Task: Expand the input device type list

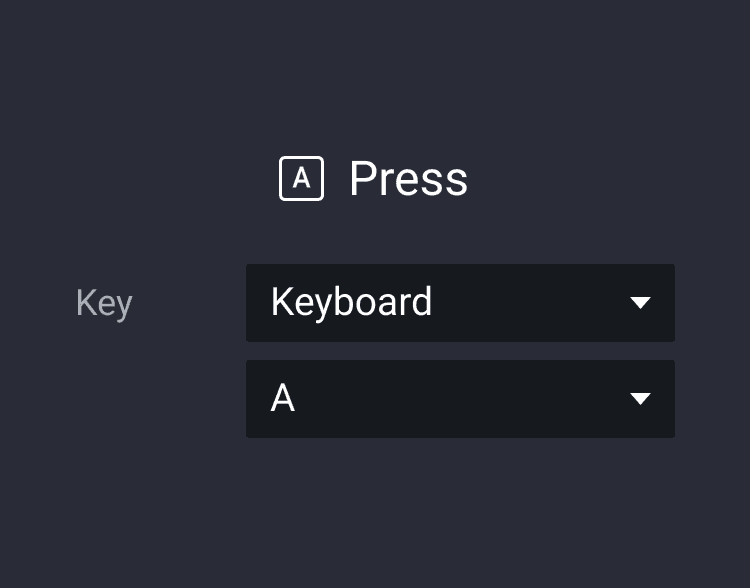Action: point(460,303)
